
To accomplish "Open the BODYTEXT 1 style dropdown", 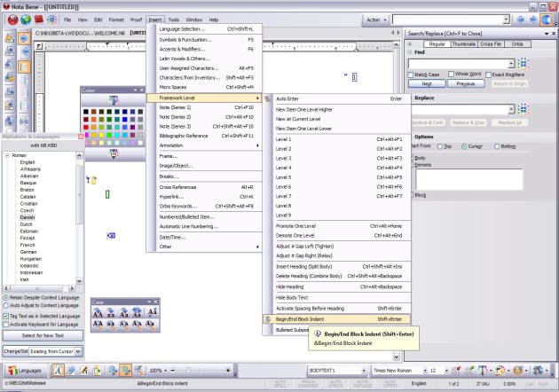I will click(x=364, y=371).
